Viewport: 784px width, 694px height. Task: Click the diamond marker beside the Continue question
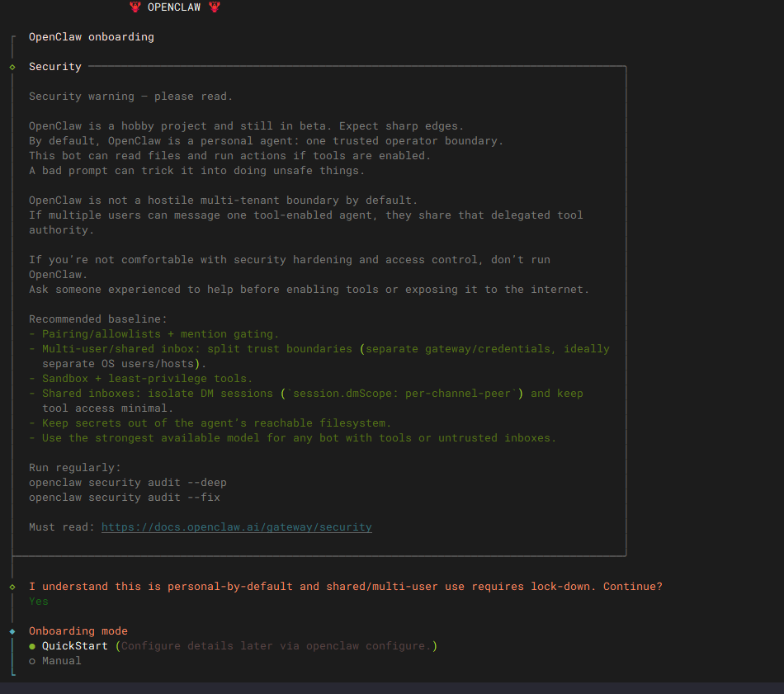coord(12,587)
